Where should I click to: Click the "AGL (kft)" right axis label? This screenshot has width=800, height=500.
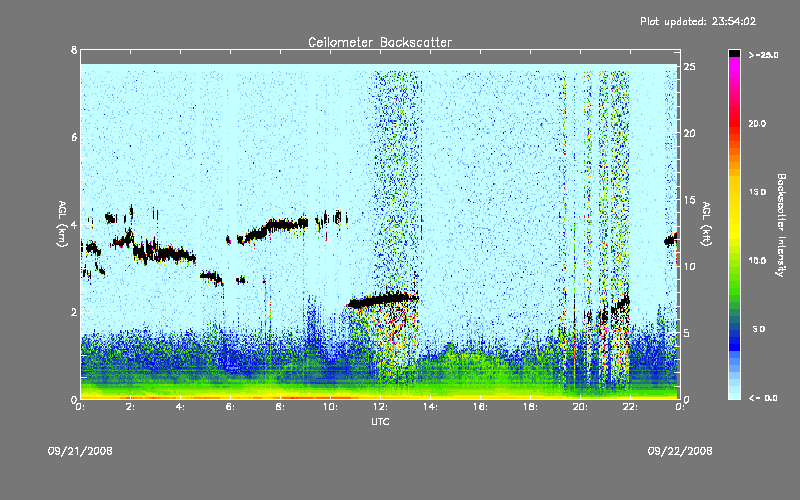(707, 224)
